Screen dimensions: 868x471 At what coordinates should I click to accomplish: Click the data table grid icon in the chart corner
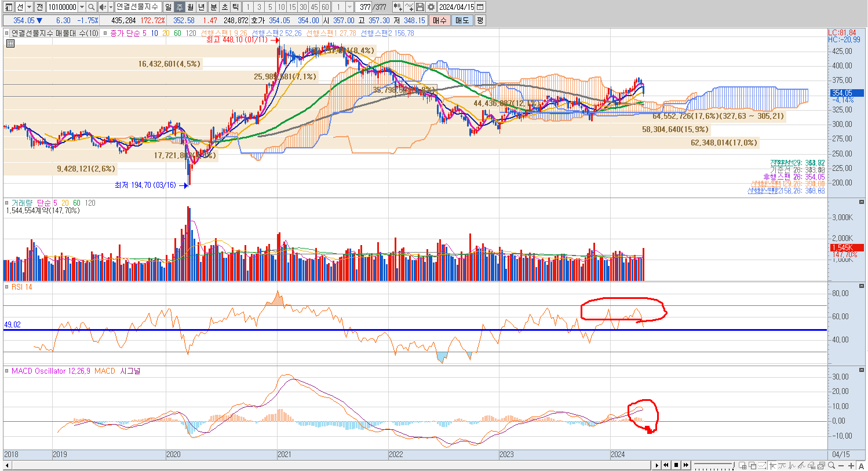coord(10,43)
